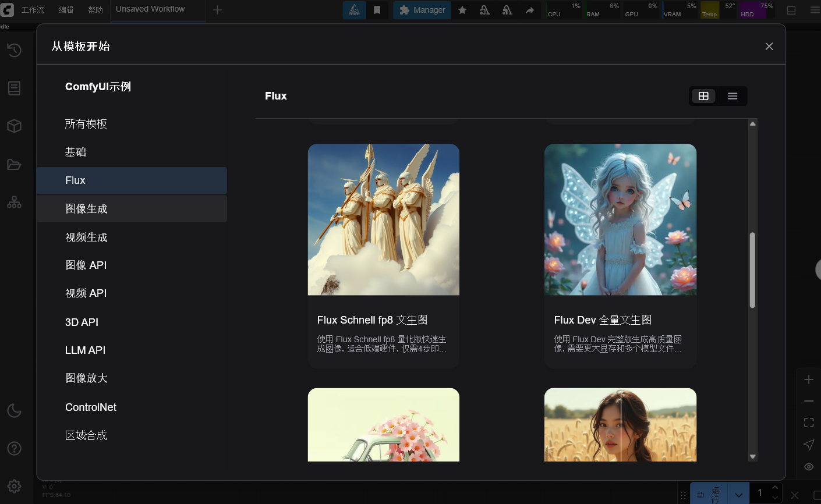Select ControlNet category

132,407
